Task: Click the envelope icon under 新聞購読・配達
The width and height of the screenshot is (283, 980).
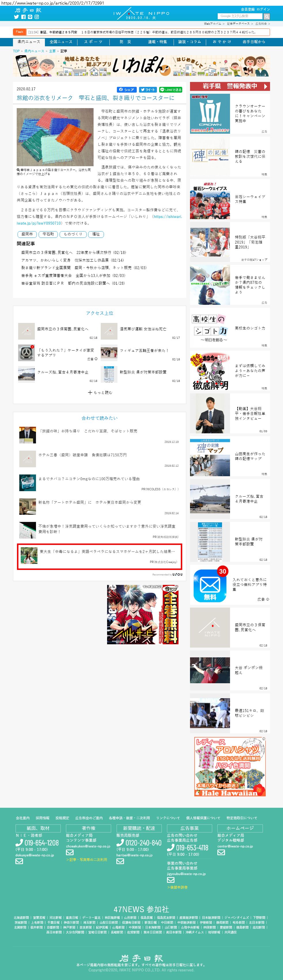Action: tap(120, 861)
